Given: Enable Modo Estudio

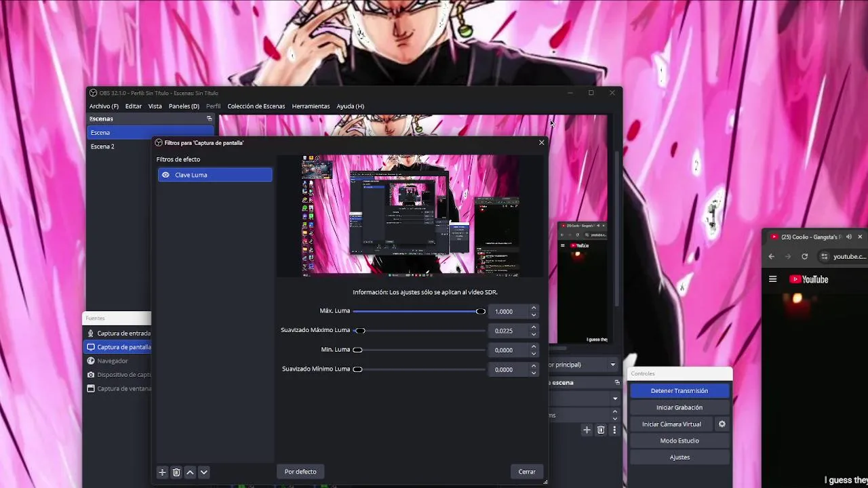Looking at the screenshot, I should pyautogui.click(x=679, y=441).
